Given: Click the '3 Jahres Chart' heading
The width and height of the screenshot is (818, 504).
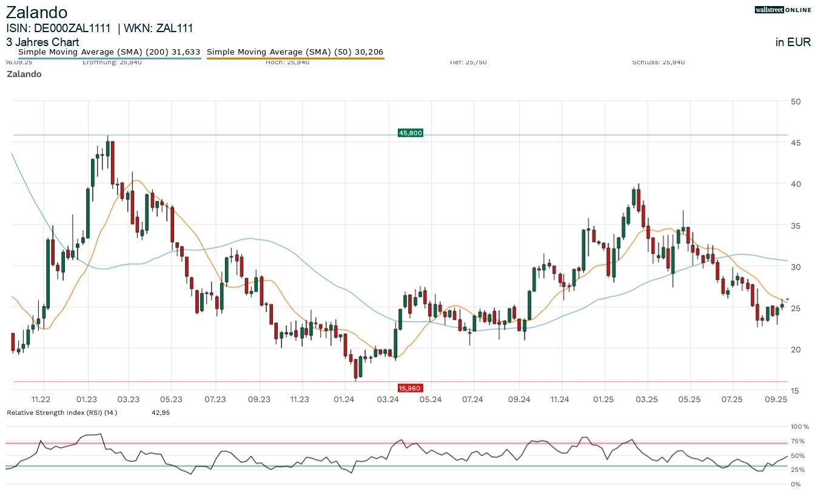Looking at the screenshot, I should click(x=42, y=42).
